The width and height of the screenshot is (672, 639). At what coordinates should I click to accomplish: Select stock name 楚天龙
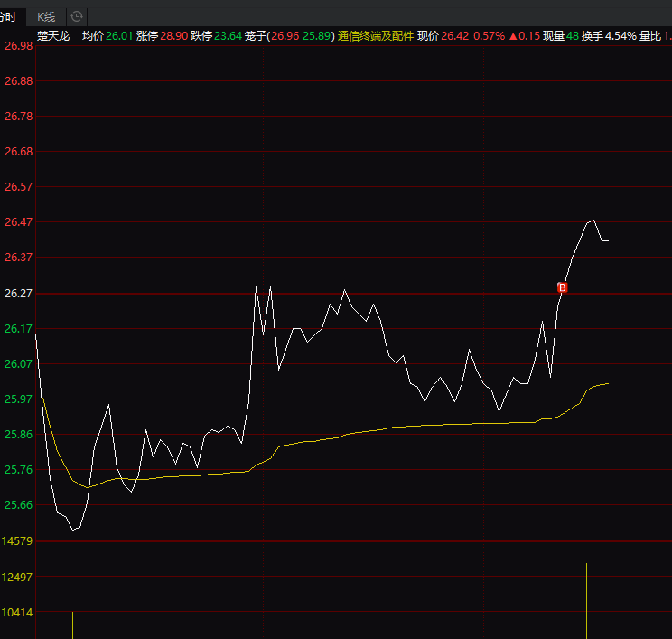(x=53, y=36)
